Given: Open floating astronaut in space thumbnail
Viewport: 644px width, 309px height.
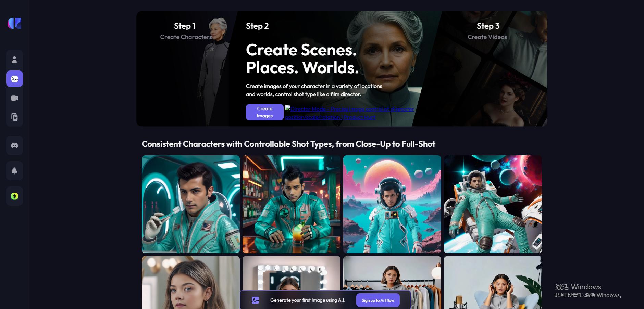Looking at the screenshot, I should (493, 204).
